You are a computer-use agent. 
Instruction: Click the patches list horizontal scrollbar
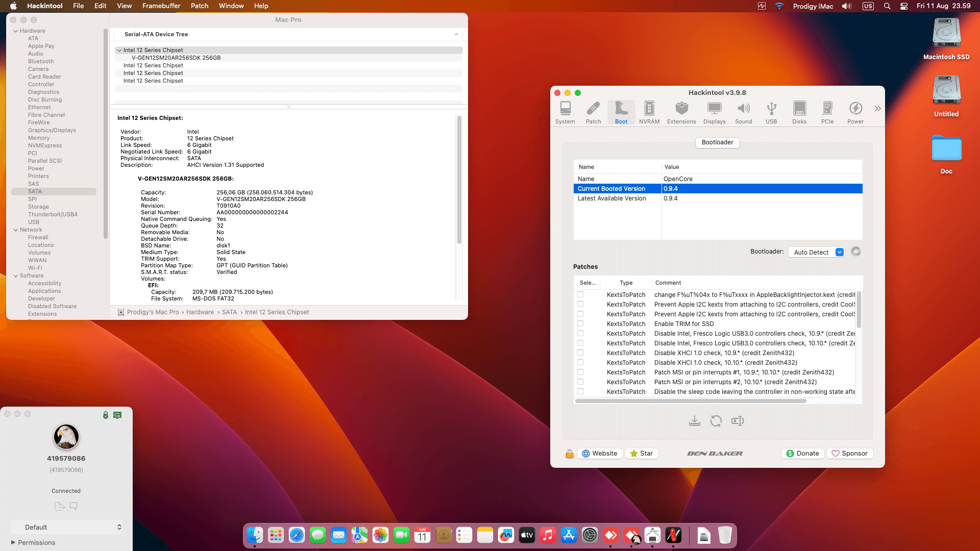691,401
